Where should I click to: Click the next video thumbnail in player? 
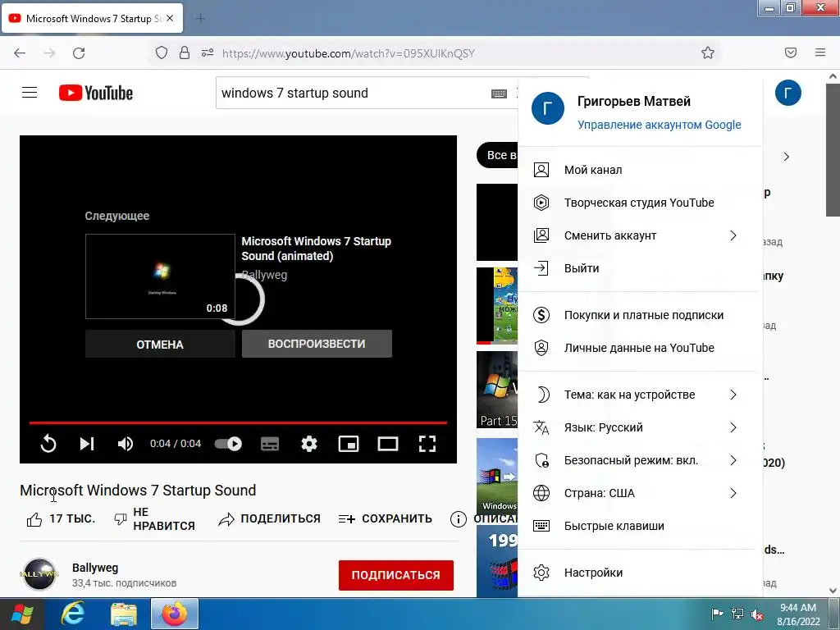coord(160,276)
